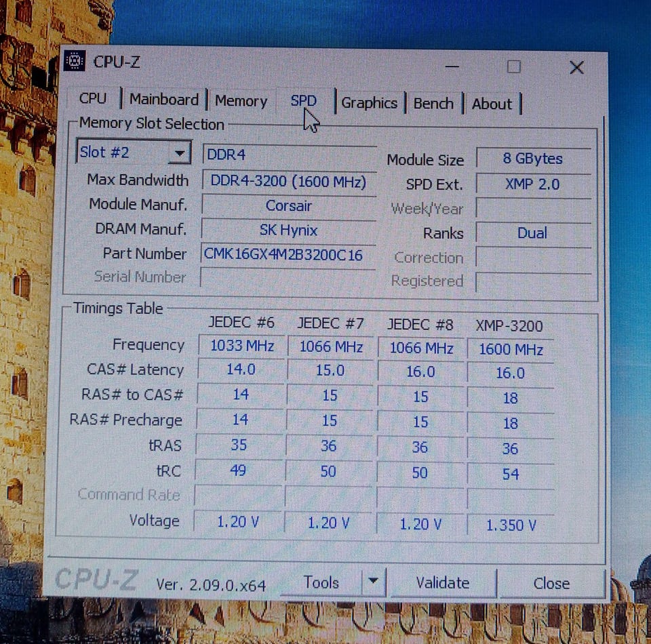Open the Memory tab

(241, 101)
